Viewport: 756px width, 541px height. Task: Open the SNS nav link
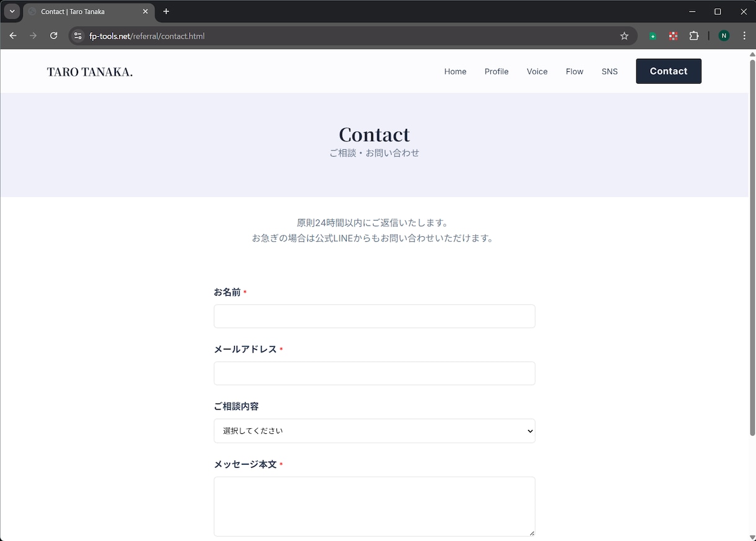(x=610, y=71)
